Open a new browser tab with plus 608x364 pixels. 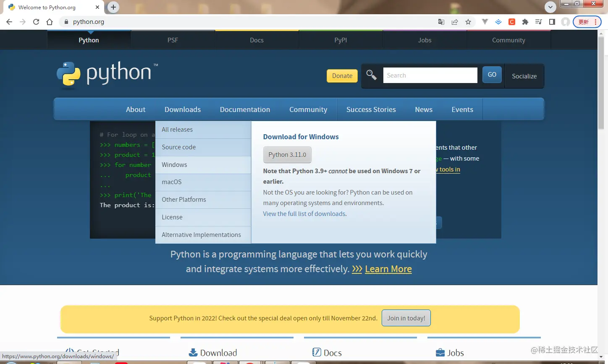click(x=113, y=7)
